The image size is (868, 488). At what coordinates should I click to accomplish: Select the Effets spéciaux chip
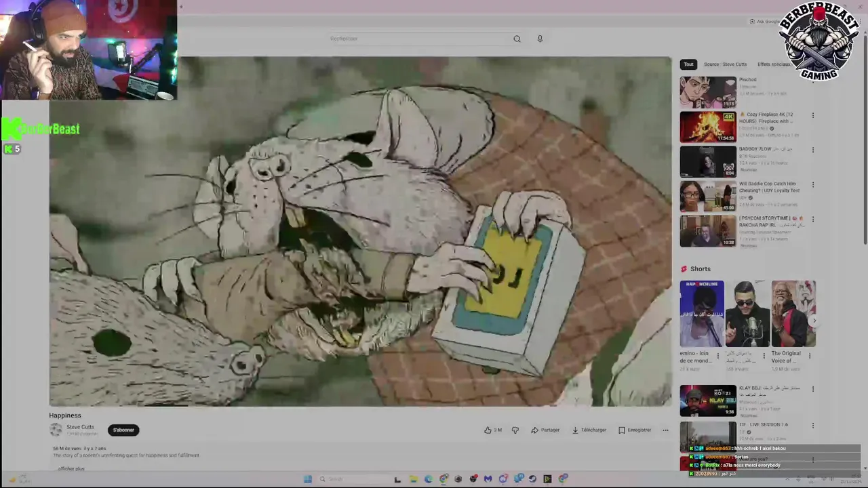tap(774, 64)
